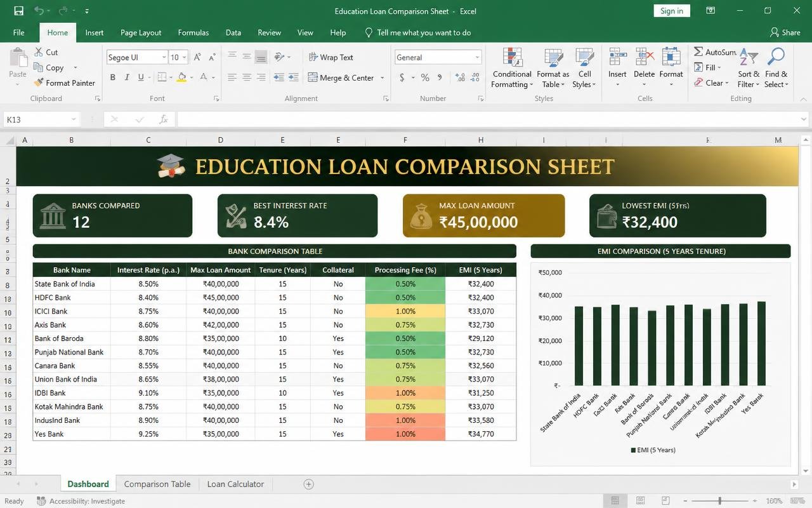Switch to Page Layout ribbon tab
The image size is (812, 508).
click(141, 32)
